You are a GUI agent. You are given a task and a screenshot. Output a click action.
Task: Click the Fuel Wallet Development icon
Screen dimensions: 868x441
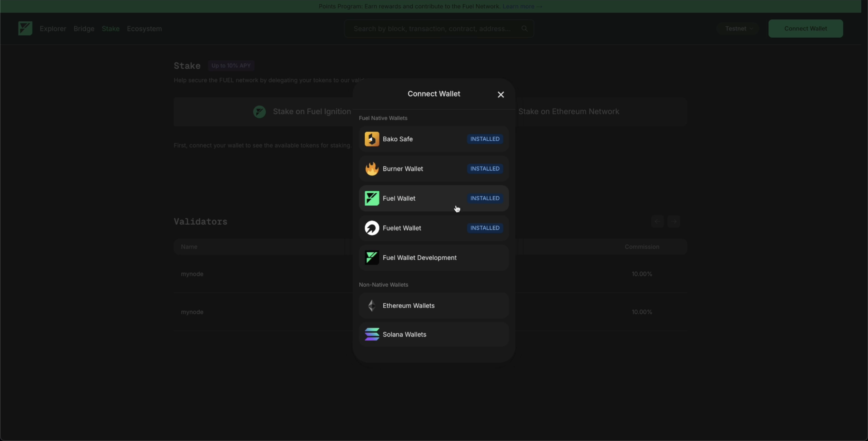pos(372,258)
